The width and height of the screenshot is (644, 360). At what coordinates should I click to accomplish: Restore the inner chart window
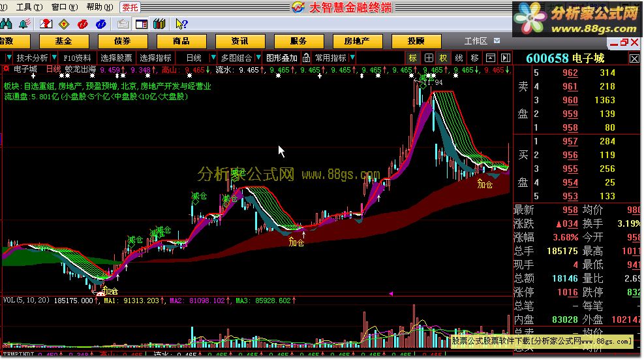(624, 42)
